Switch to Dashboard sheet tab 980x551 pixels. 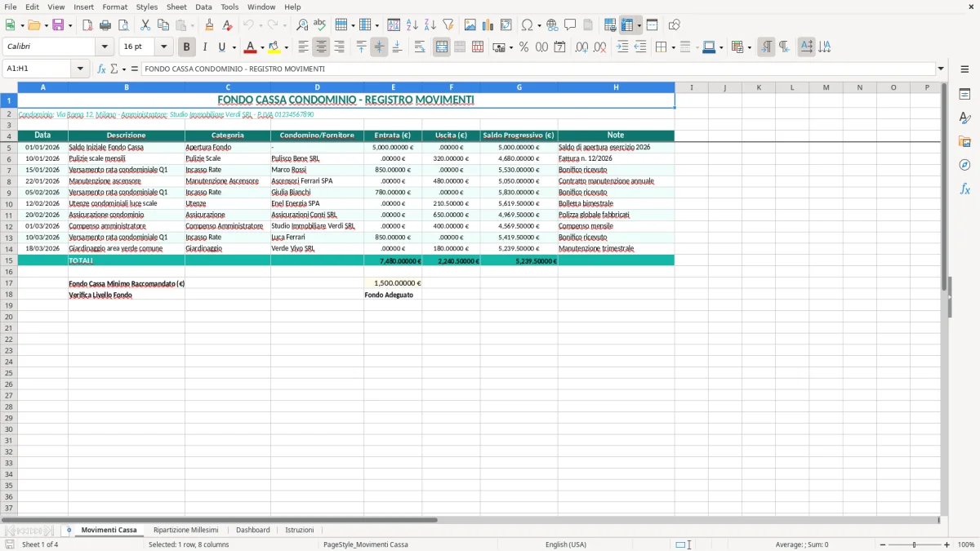pos(252,530)
